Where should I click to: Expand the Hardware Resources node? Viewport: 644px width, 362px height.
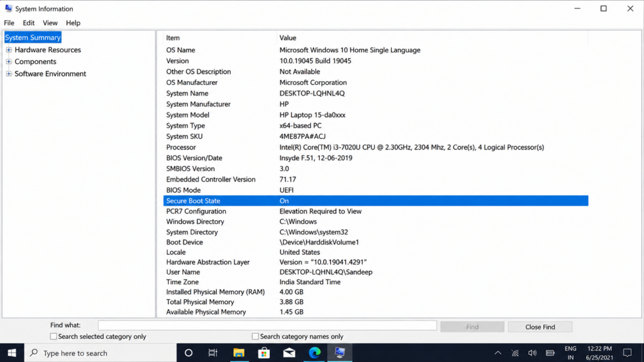tap(9, 50)
